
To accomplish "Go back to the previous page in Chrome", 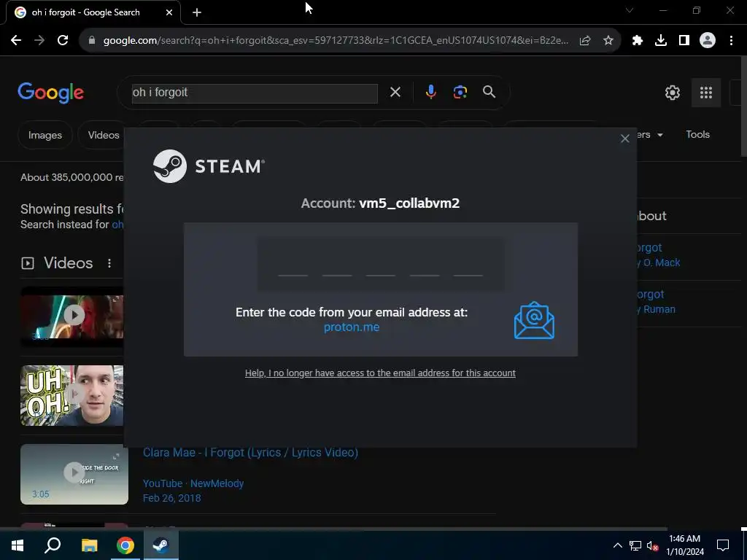I will 16,41.
